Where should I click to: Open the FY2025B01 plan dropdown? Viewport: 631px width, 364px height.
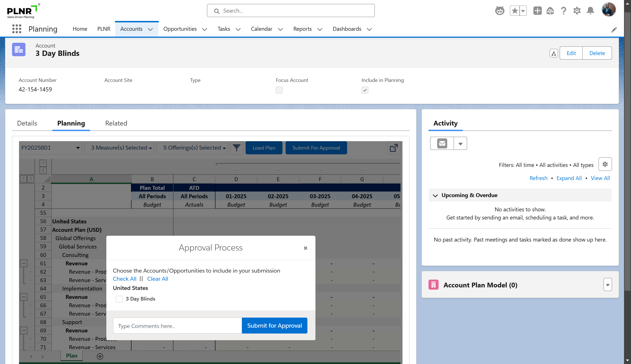(50, 148)
